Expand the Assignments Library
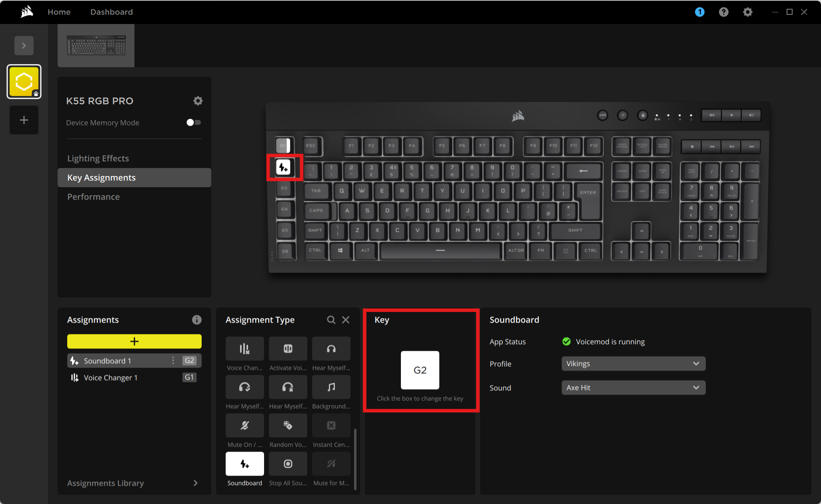Image resolution: width=821 pixels, height=504 pixels. pos(134,483)
